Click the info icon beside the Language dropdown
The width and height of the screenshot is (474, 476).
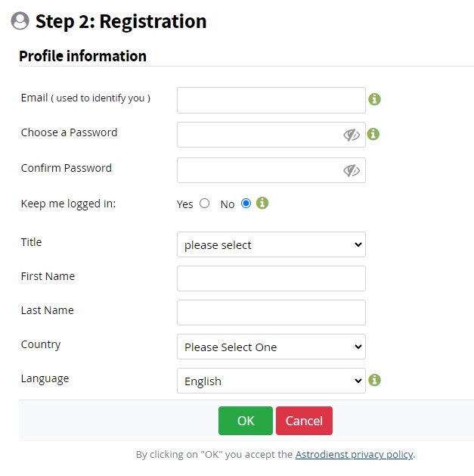coord(374,380)
